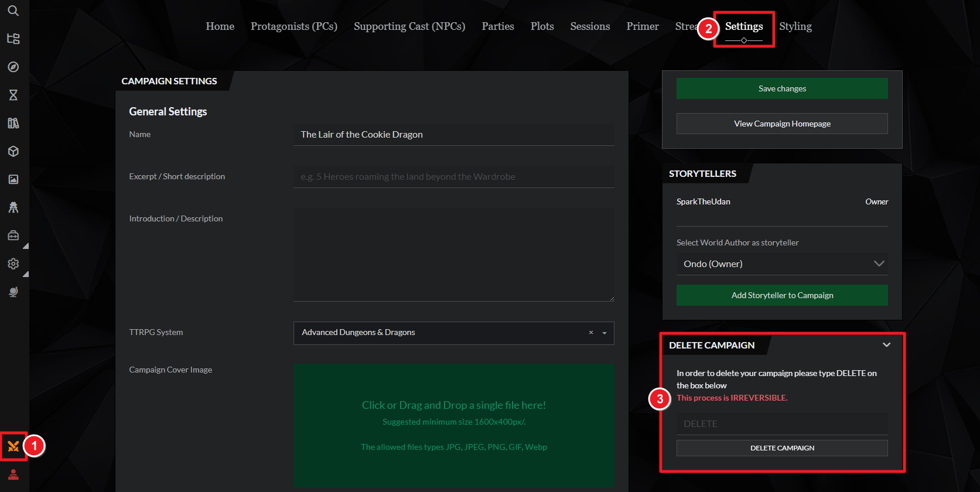Open the image gallery icon in sidebar
This screenshot has width=980, height=492.
(13, 179)
